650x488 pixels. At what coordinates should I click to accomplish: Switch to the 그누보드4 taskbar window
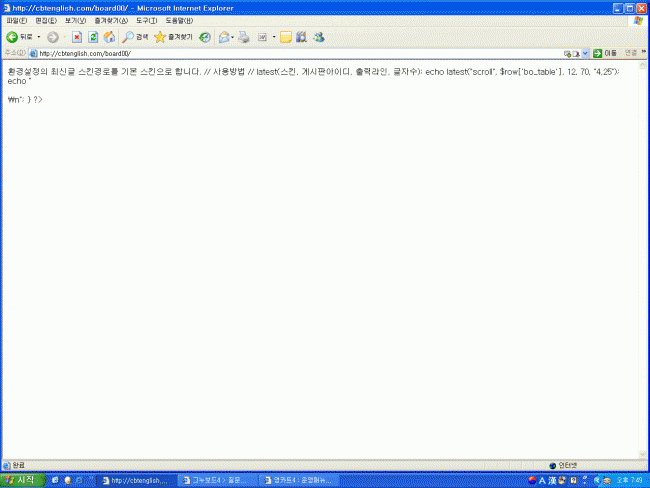point(216,480)
